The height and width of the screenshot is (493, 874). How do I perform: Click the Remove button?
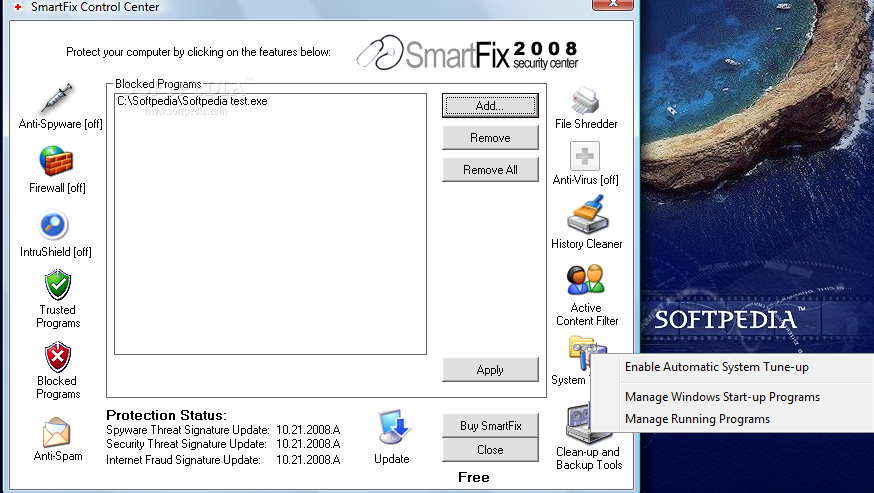(x=490, y=138)
